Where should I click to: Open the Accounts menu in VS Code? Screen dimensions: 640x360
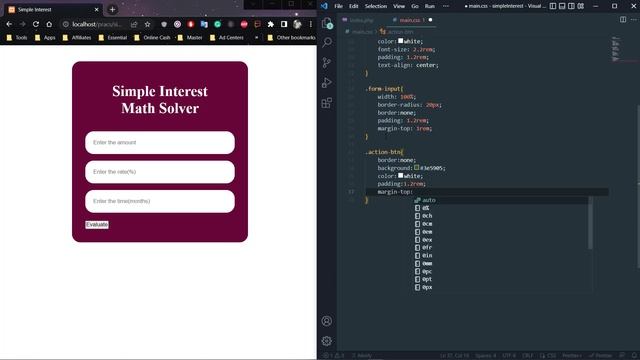tap(327, 321)
